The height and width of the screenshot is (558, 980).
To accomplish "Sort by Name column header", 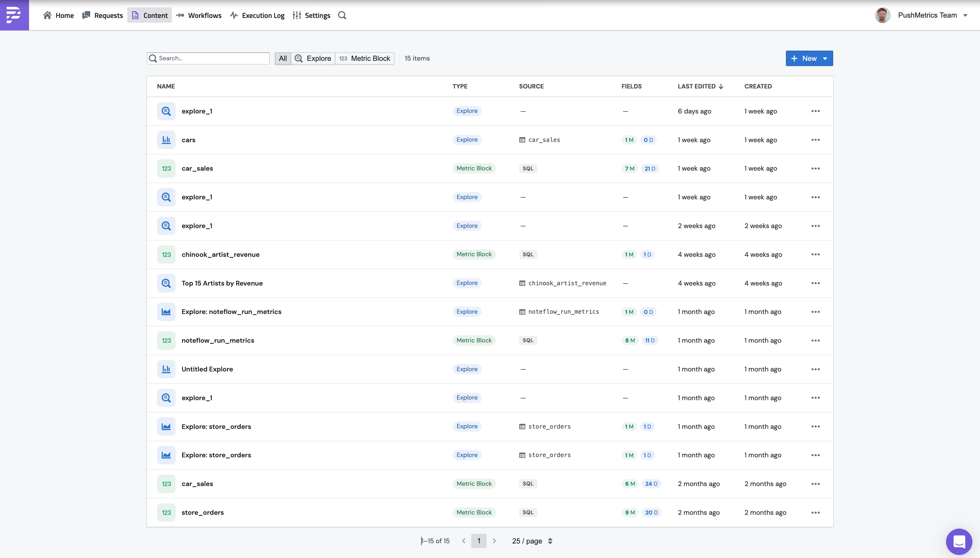I will click(x=166, y=86).
